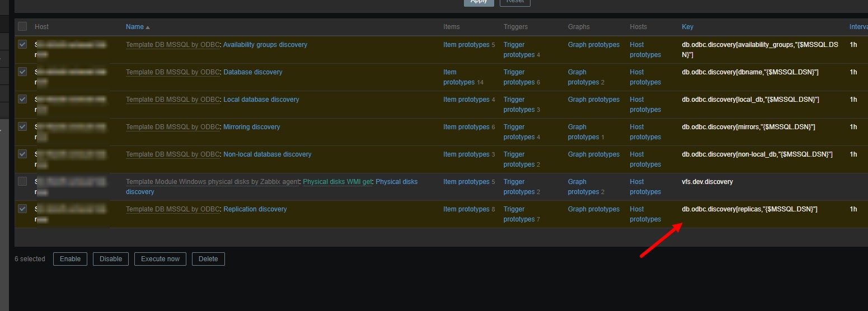
Task: Uncheck the Non-local database discovery row checkbox
Action: click(22, 154)
